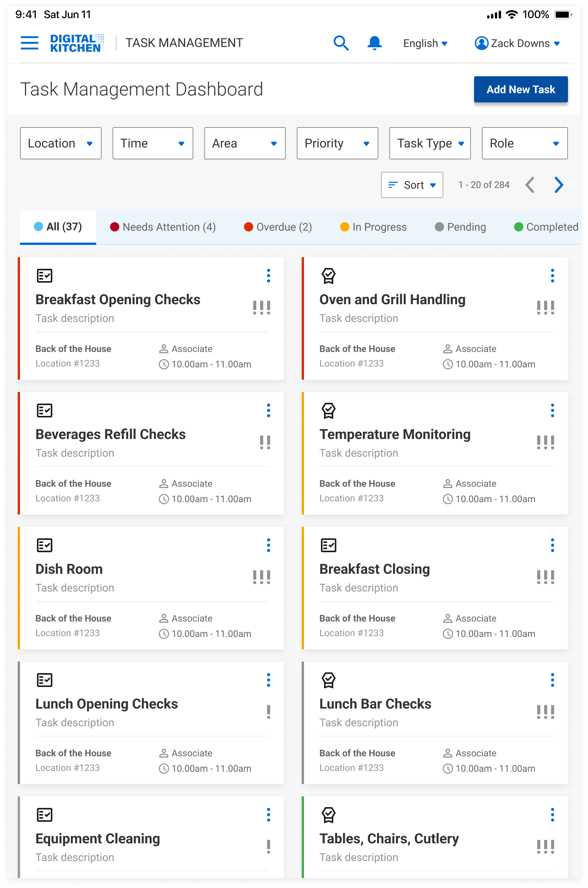Click the checklist icon on Dish Room card
The image size is (588, 888).
tap(45, 545)
